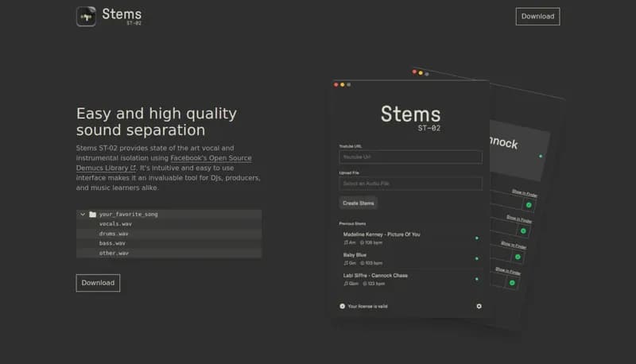Click ST-02 label inside the app window
The width and height of the screenshot is (636, 364).
(429, 128)
